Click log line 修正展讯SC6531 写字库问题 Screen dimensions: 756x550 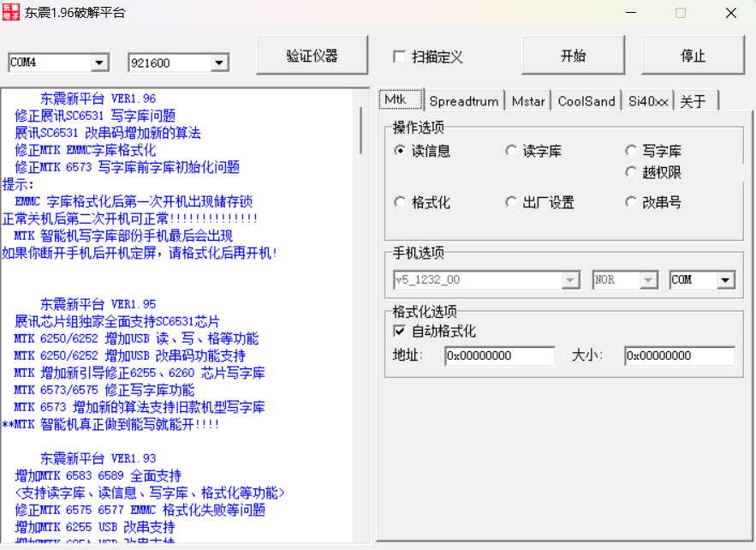tap(95, 116)
